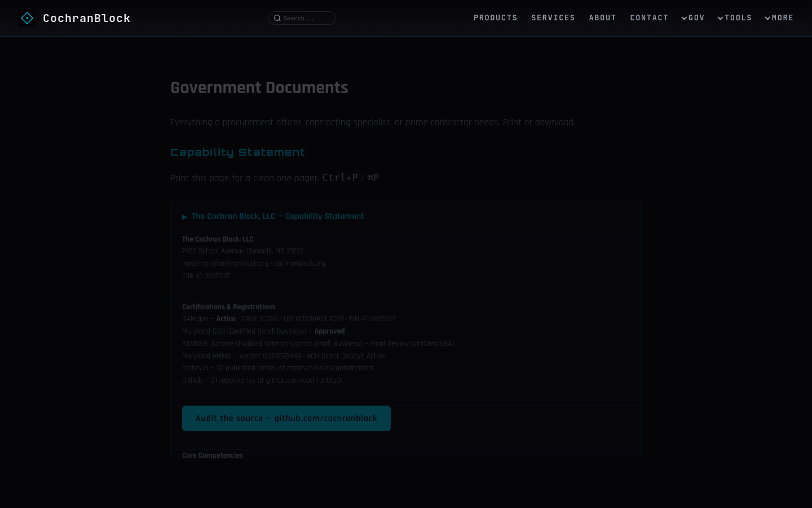Click the GitHub 31 repositories line
Image resolution: width=812 pixels, height=508 pixels.
click(262, 380)
